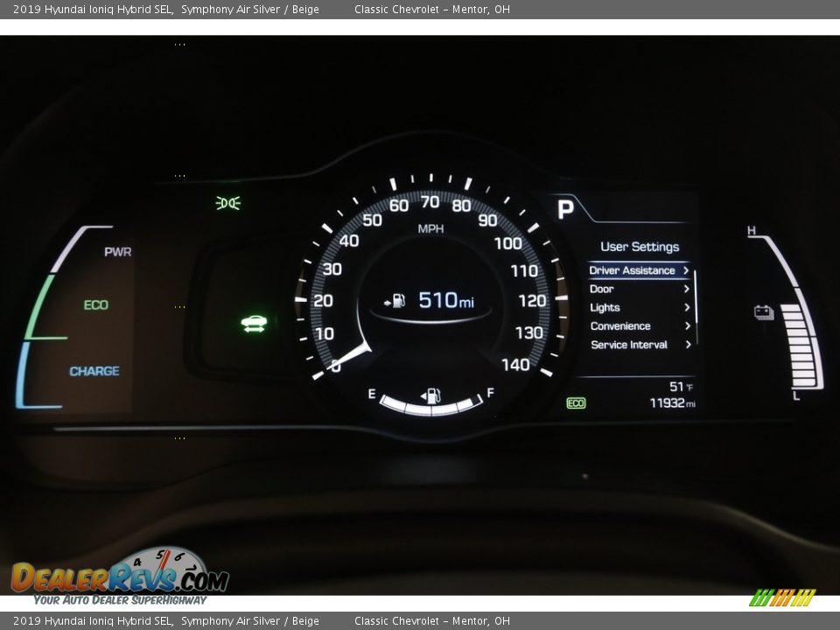
Task: Tap the fuel level gauge bar
Action: (430, 405)
